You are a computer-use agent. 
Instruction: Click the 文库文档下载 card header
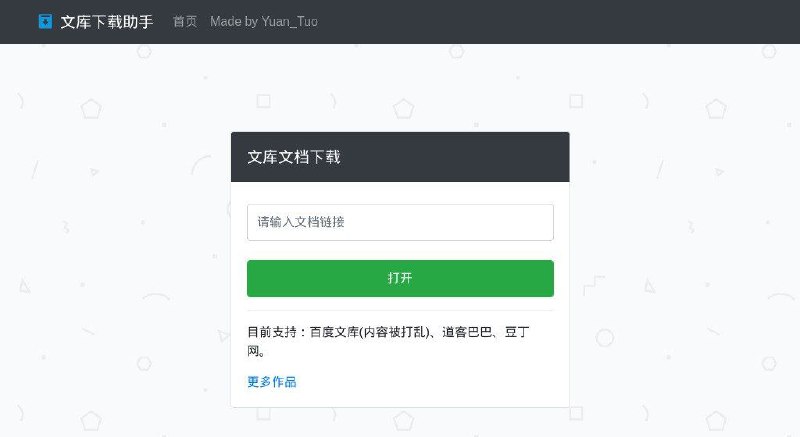(x=400, y=157)
